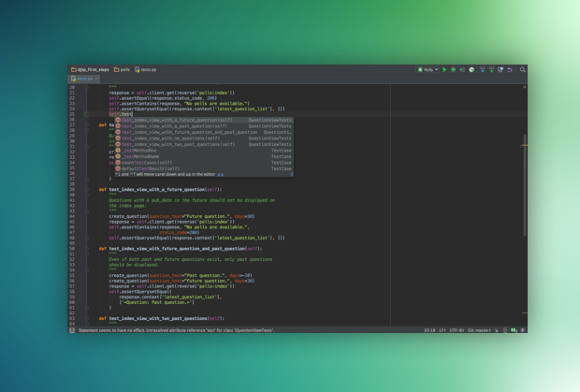Image resolution: width=580 pixels, height=392 pixels.
Task: Open Search Everywhere magnifier icon
Action: pyautogui.click(x=523, y=69)
